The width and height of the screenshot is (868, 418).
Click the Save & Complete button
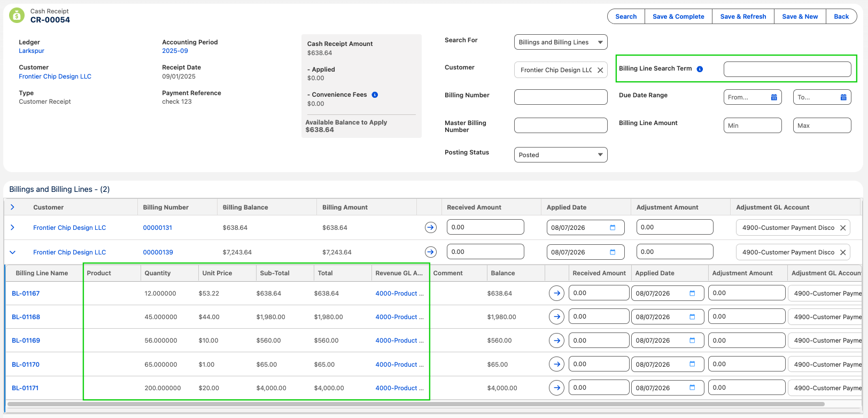[x=678, y=17]
